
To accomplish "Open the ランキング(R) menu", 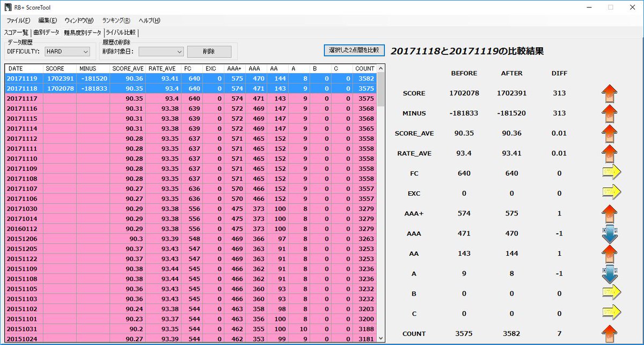I will pos(116,20).
